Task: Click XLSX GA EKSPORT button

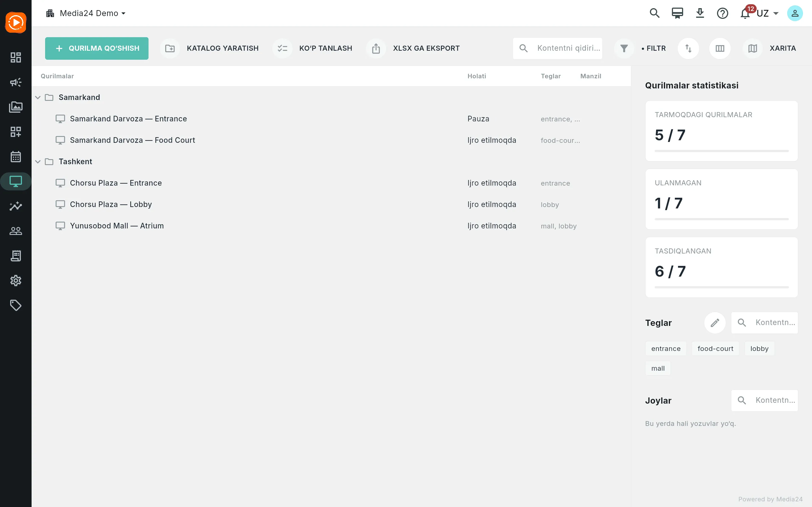Action: click(x=413, y=48)
